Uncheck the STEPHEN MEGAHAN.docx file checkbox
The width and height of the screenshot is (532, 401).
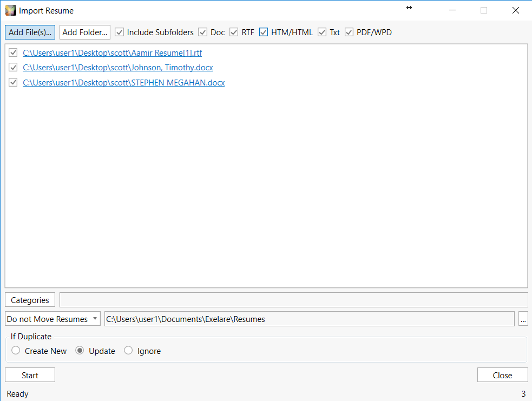click(x=13, y=82)
